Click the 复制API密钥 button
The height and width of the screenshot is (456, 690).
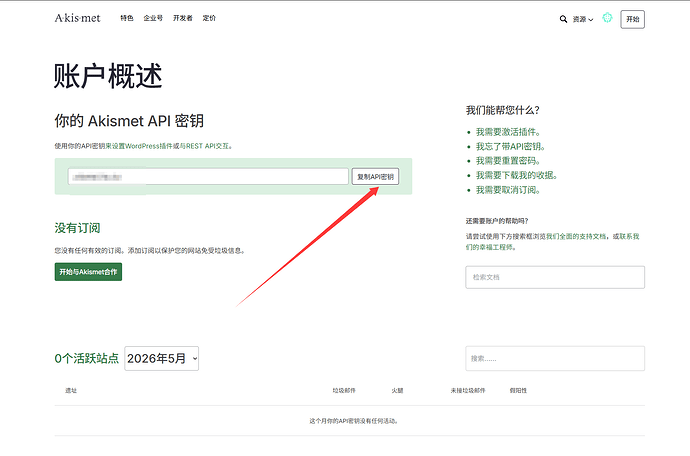(x=375, y=177)
